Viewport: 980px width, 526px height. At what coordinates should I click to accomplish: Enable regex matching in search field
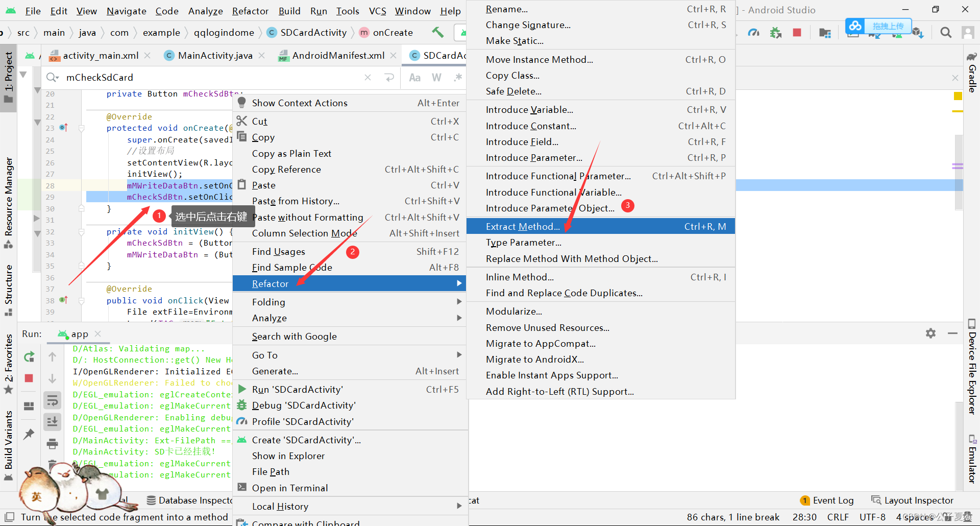point(458,77)
